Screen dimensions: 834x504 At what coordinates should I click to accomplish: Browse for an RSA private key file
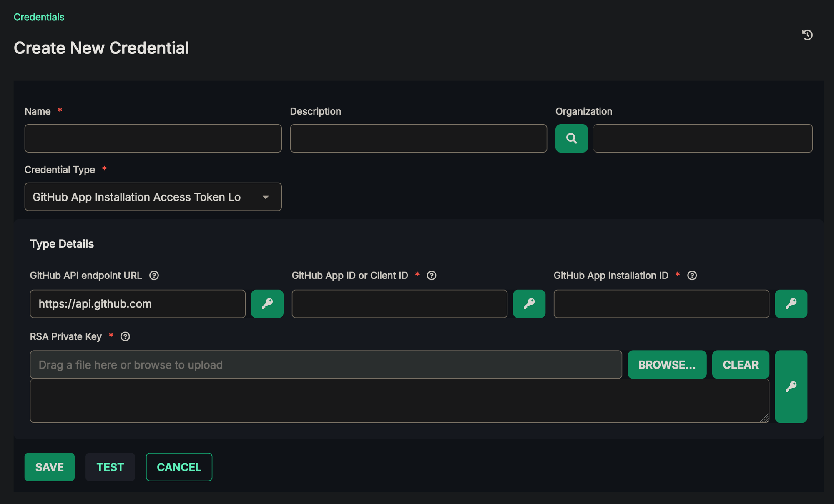coord(667,365)
